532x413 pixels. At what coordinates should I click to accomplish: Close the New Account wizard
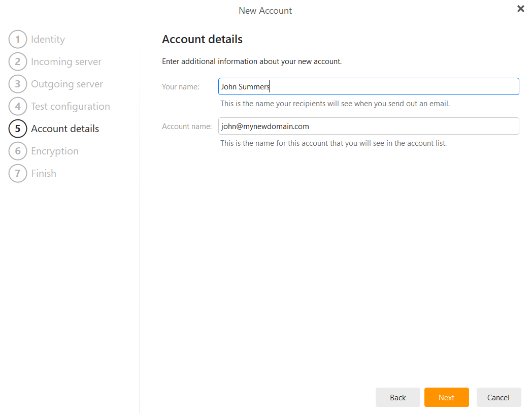[520, 9]
